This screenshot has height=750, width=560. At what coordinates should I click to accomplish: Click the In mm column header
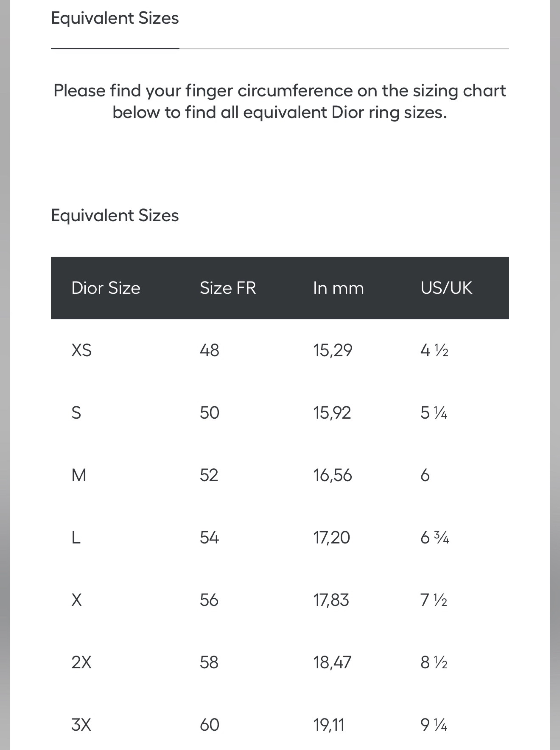[338, 288]
